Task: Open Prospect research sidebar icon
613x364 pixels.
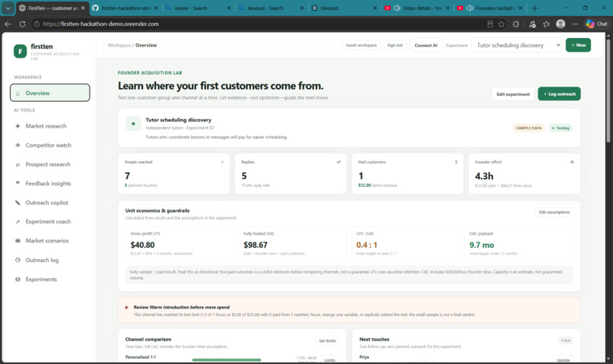Action: (17, 164)
